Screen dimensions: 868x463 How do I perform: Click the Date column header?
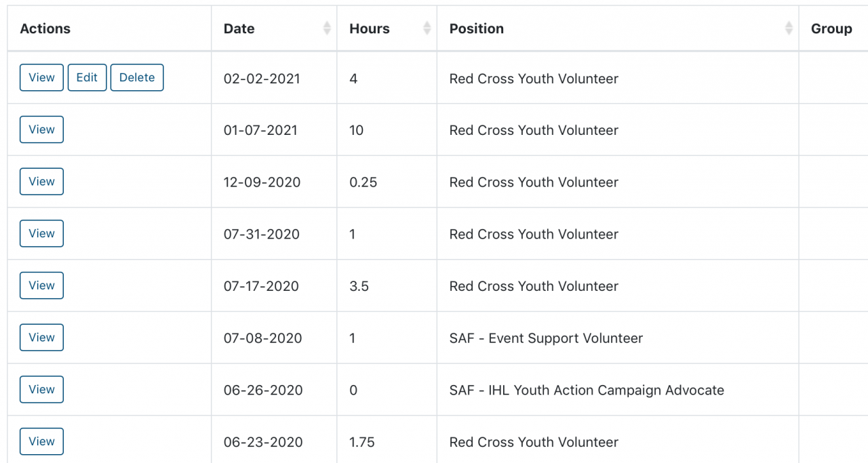(x=239, y=28)
